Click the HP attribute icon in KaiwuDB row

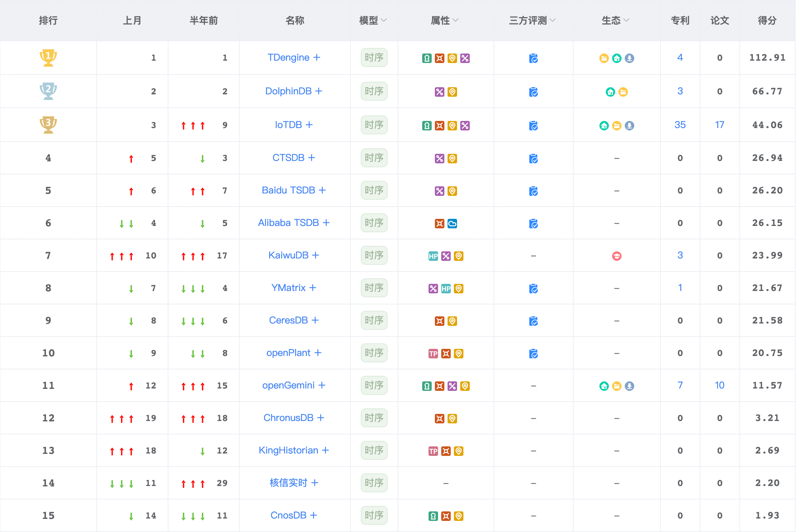click(433, 256)
